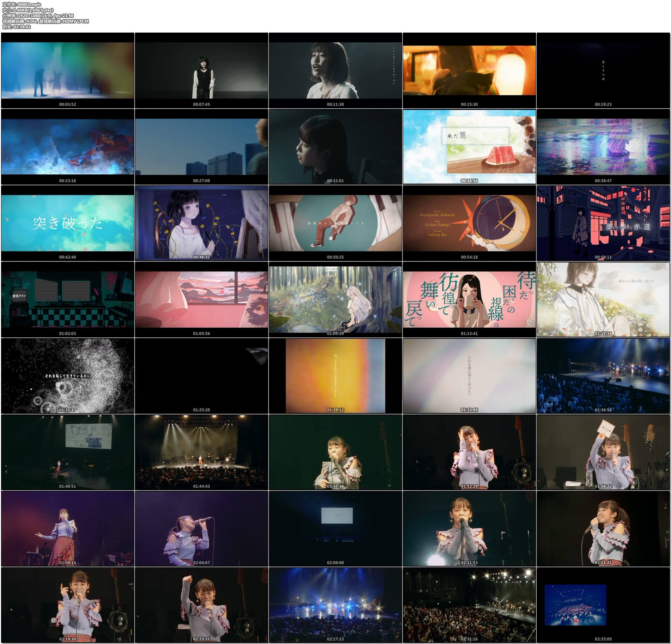Select the seated boy illustration at 00:50:25
Viewport: 671px width, 644px height.
click(335, 223)
